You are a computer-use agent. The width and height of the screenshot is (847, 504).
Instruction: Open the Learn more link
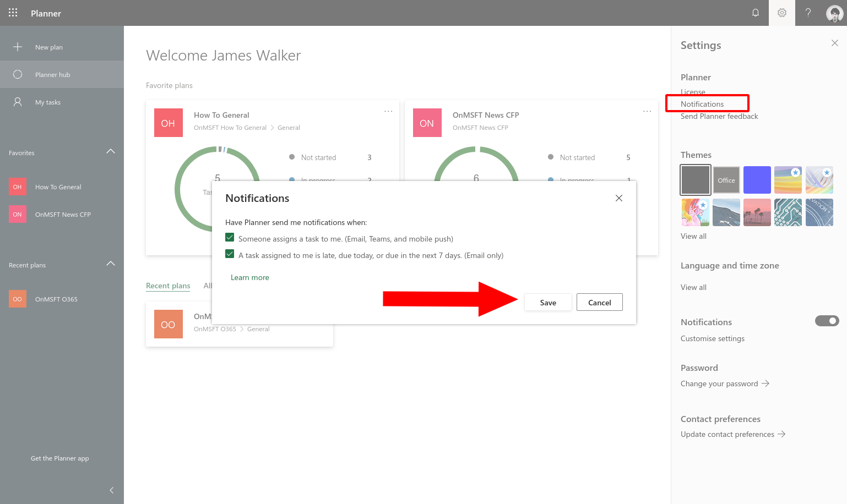250,277
